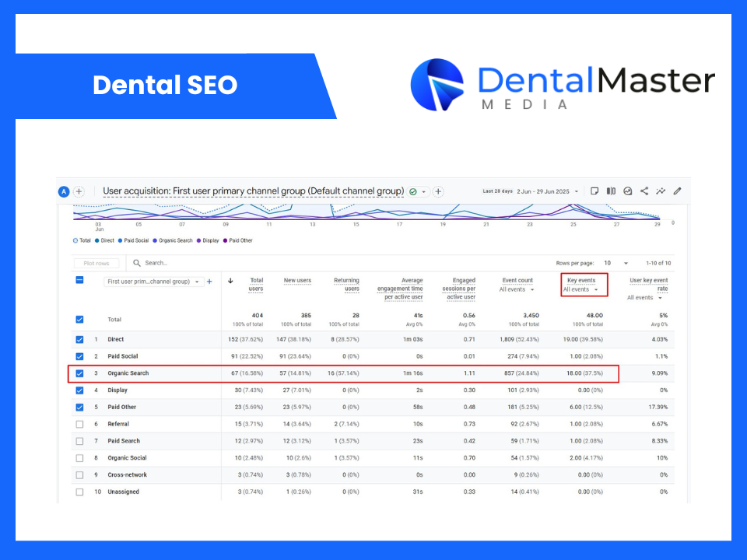Toggle the Display legend entry
The image size is (747, 560).
point(207,240)
